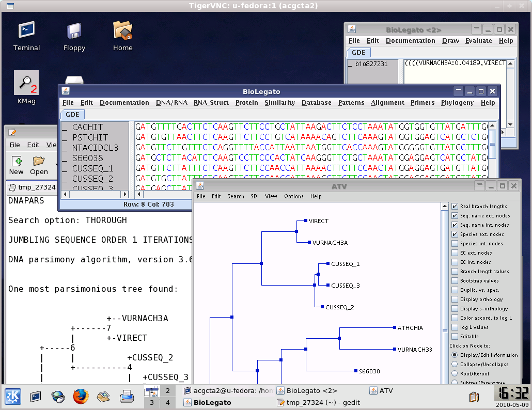
Task: Switch to virtual desktop 2 in pager
Action: 168,391
